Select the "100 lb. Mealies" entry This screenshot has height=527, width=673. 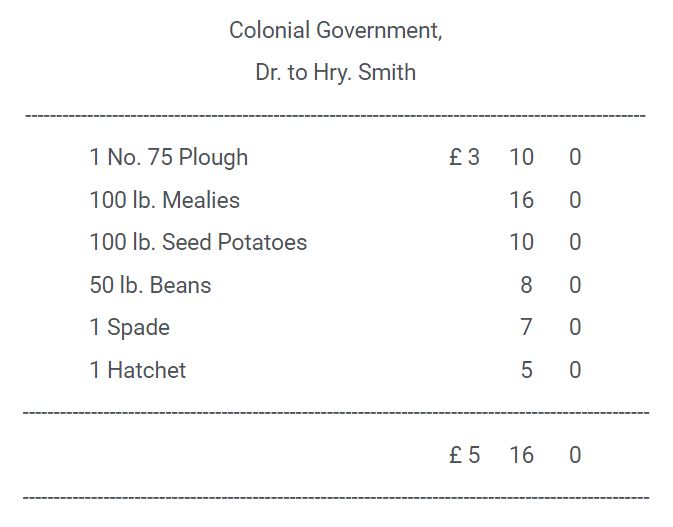click(x=164, y=200)
